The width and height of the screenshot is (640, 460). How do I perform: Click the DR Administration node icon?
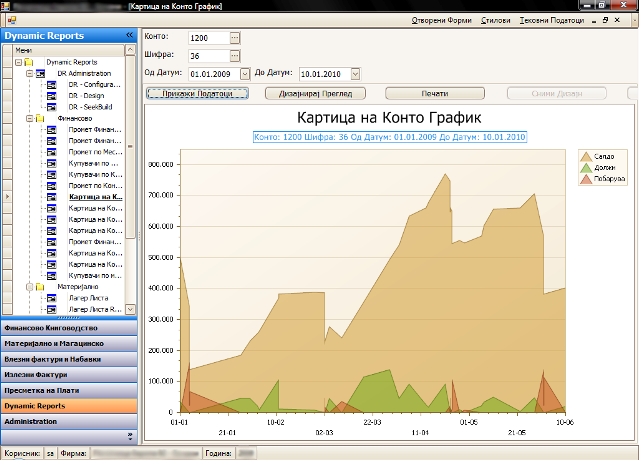[x=40, y=74]
